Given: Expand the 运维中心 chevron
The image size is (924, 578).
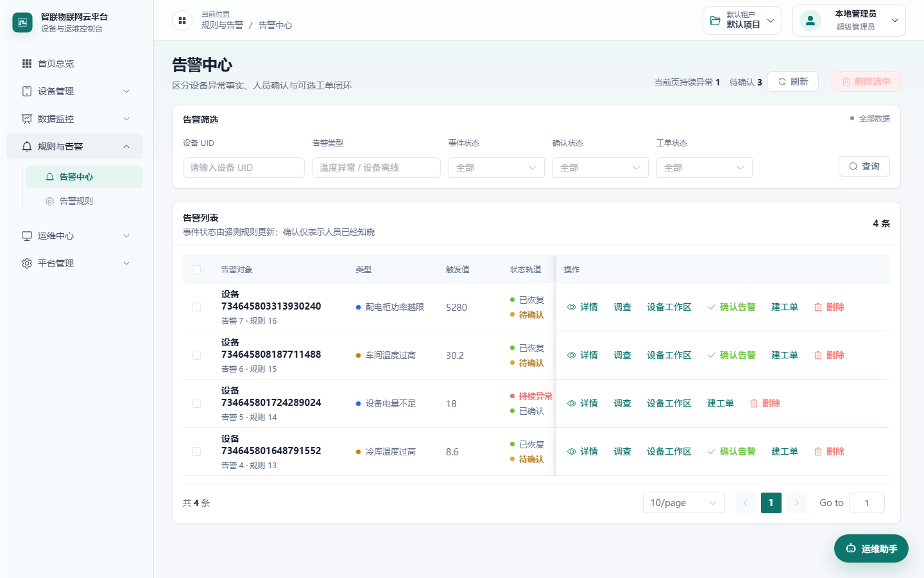Looking at the screenshot, I should (126, 236).
